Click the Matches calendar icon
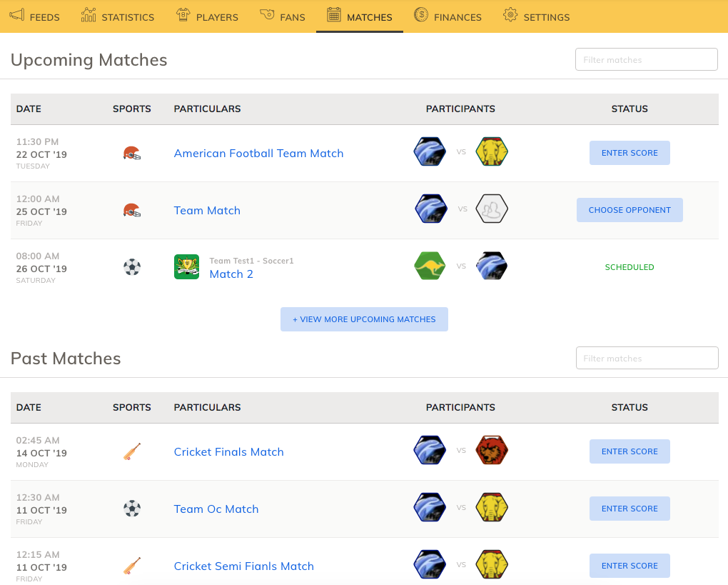Screen dimensions: 728x585 point(334,15)
